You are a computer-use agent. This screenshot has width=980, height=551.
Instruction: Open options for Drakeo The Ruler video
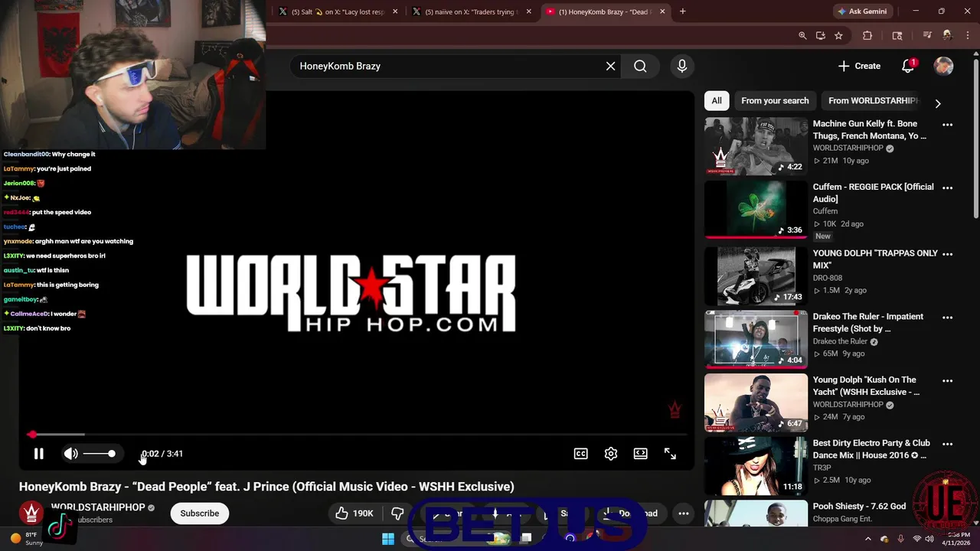point(948,318)
